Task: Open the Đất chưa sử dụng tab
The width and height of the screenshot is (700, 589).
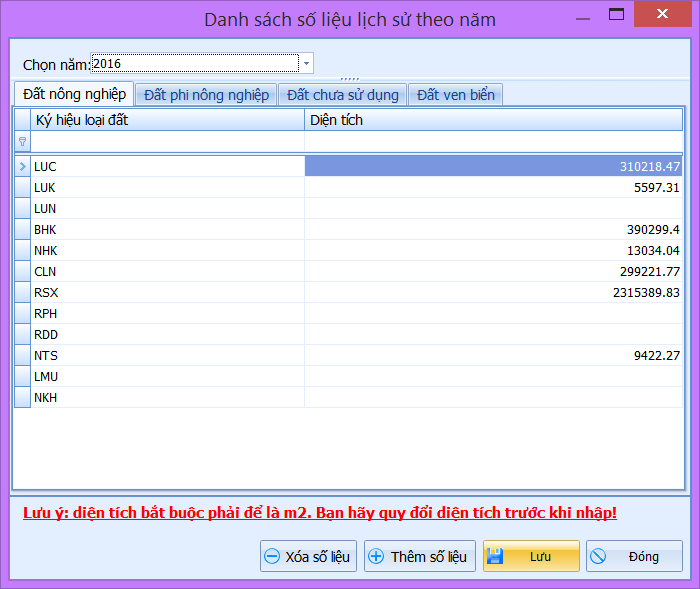Action: [342, 95]
